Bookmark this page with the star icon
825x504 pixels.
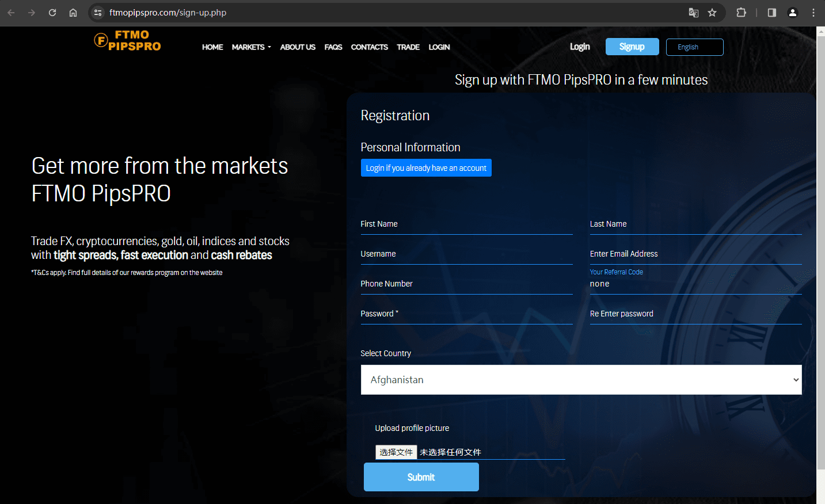(712, 13)
